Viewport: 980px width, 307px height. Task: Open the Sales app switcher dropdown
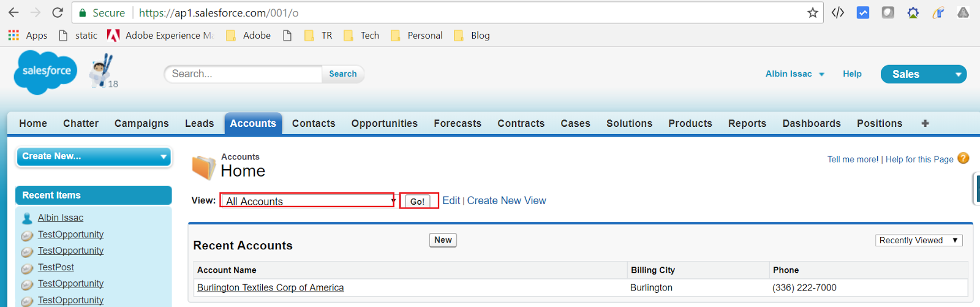[924, 74]
